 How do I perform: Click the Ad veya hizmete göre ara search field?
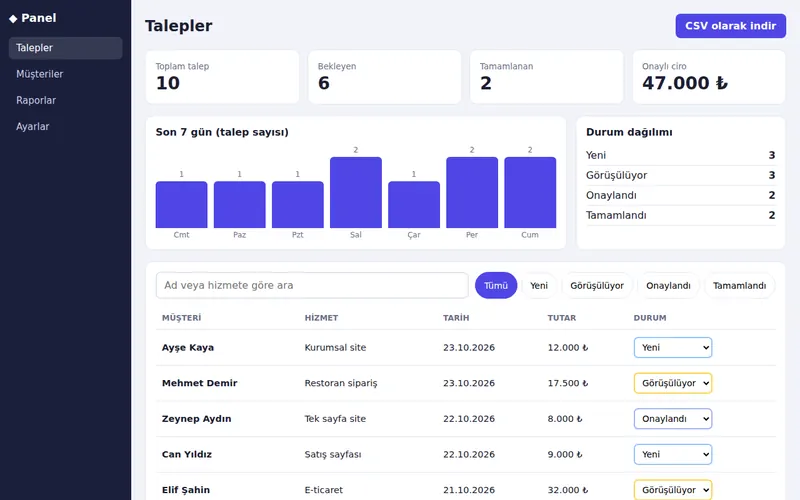coord(312,285)
